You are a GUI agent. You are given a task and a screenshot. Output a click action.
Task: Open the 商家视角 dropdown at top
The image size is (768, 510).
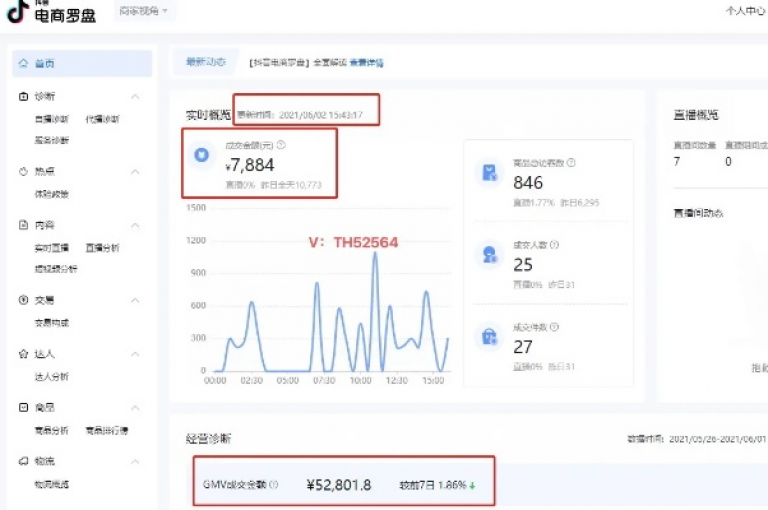pyautogui.click(x=144, y=11)
